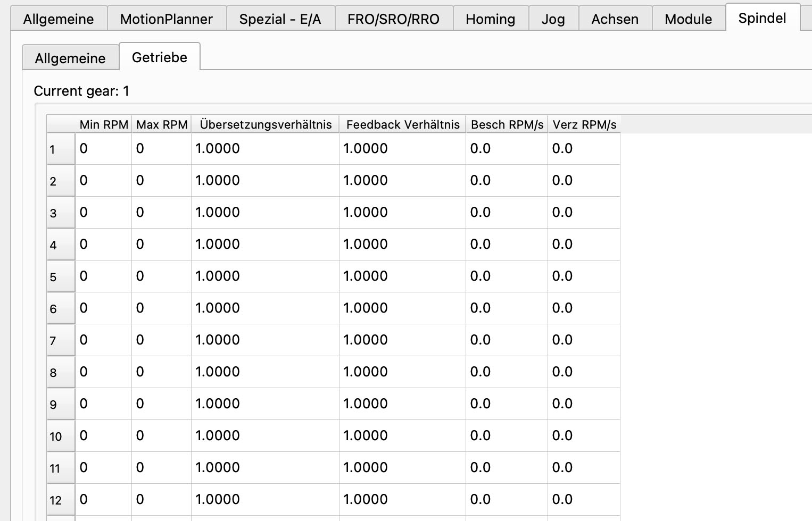The image size is (812, 521).
Task: Edit Min RPM cell for gear 3
Action: coord(103,213)
